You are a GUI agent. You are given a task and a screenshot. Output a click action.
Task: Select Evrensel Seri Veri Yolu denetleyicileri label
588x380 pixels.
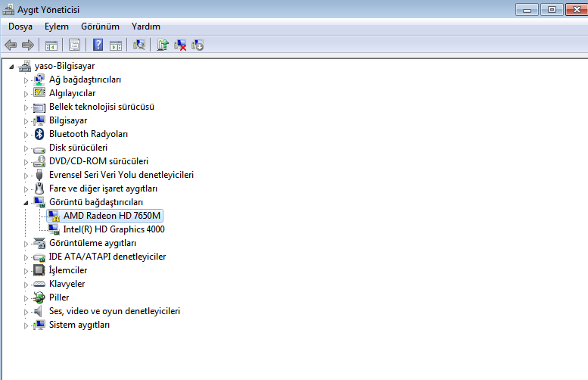pyautogui.click(x=121, y=175)
